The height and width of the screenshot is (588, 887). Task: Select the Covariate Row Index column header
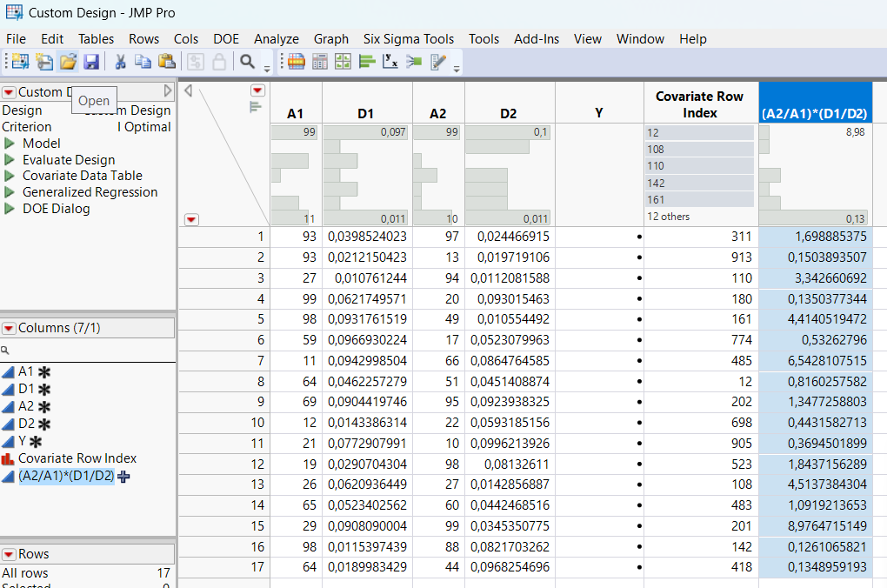click(700, 104)
